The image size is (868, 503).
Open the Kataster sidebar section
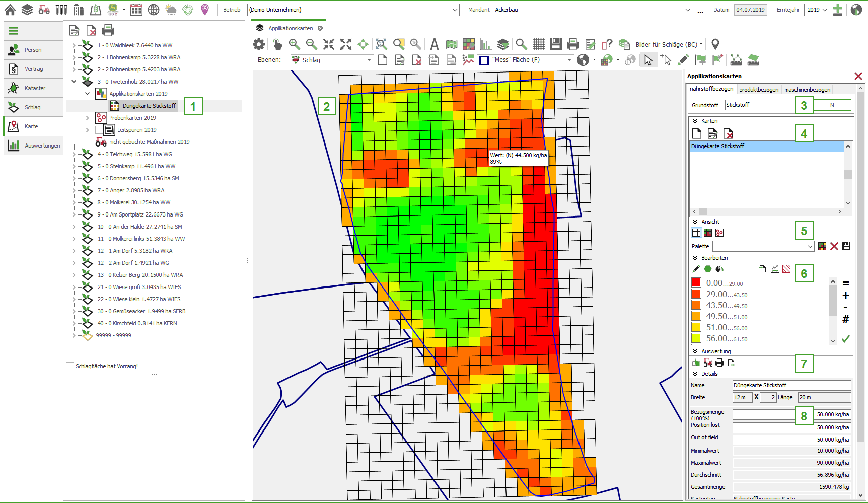click(34, 88)
